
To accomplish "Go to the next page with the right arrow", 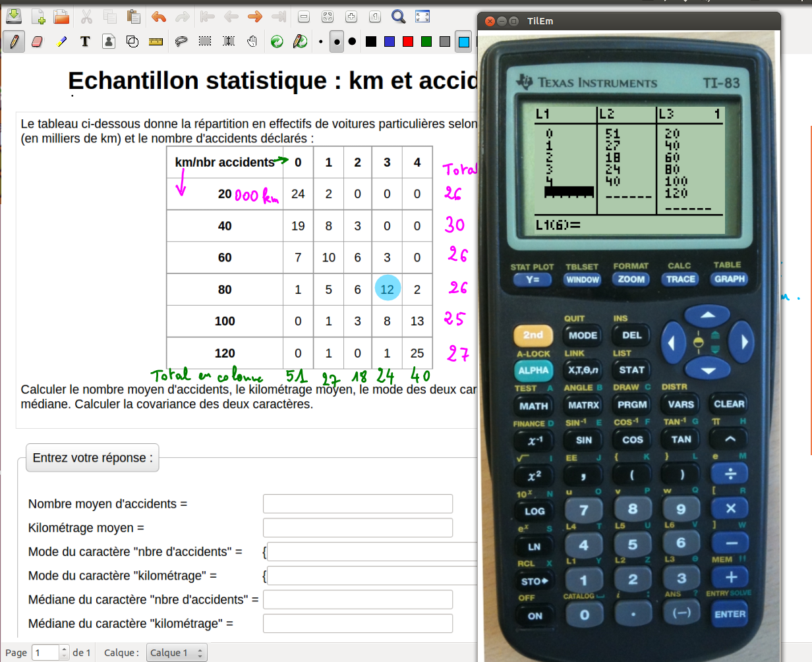I will [x=255, y=16].
